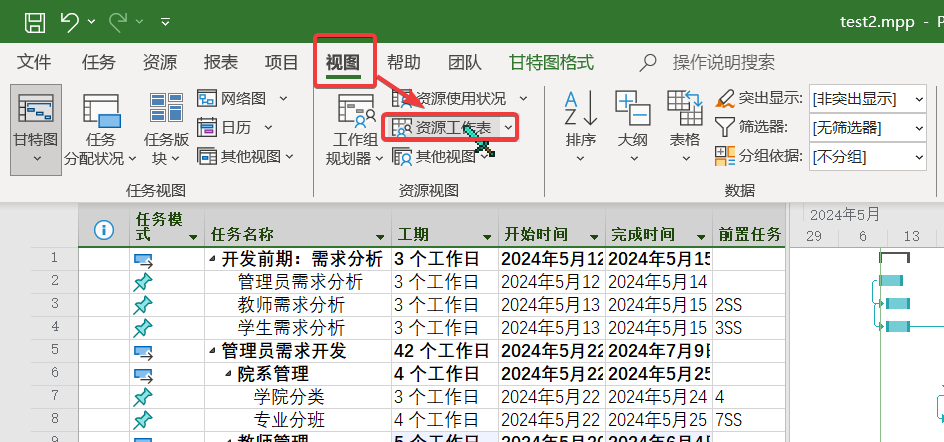Image resolution: width=944 pixels, height=442 pixels.
Task: Select the 视图 ribbon tab
Action: tap(343, 62)
